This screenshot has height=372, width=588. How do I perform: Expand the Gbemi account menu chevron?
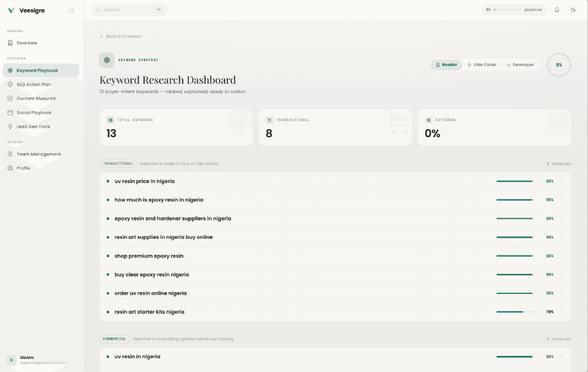click(x=73, y=360)
